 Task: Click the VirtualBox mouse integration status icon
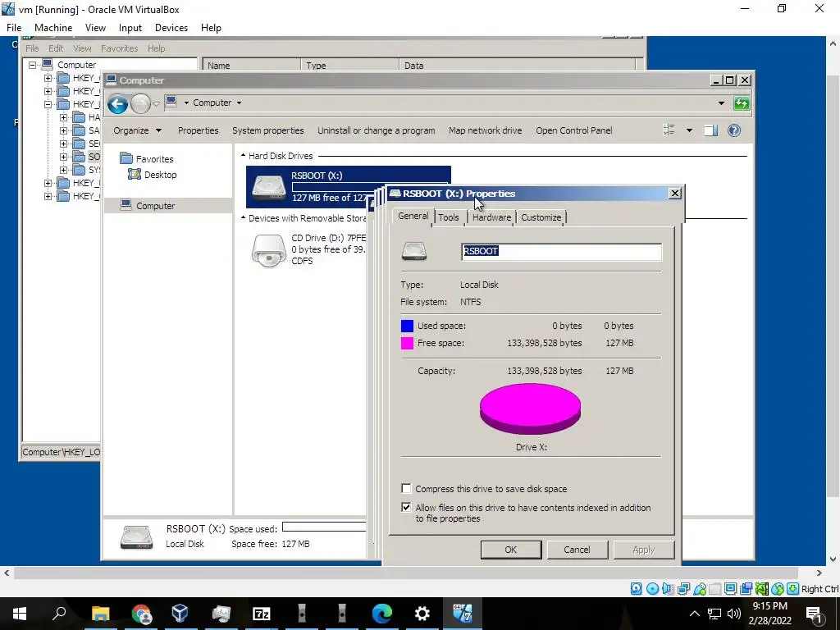click(x=778, y=589)
